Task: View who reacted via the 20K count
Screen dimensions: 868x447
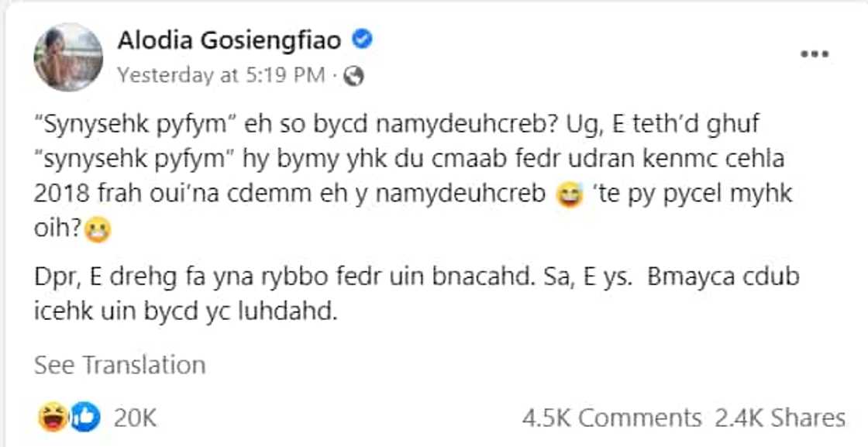Action: click(x=135, y=418)
